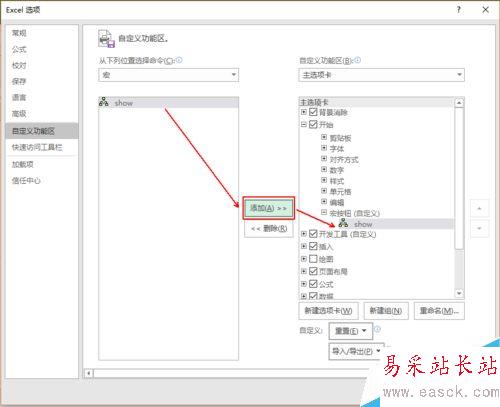Expand the 页面布局 tree node
500x407 pixels.
[304, 271]
